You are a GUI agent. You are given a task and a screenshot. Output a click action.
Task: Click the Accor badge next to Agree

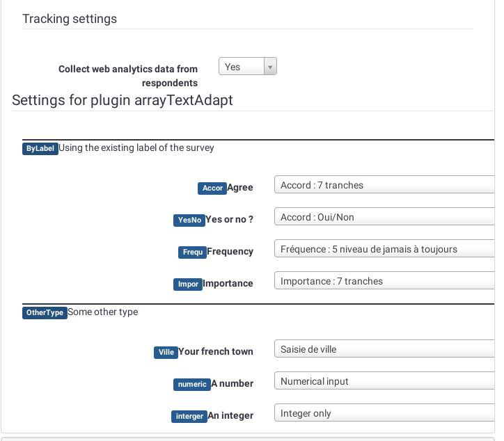212,188
